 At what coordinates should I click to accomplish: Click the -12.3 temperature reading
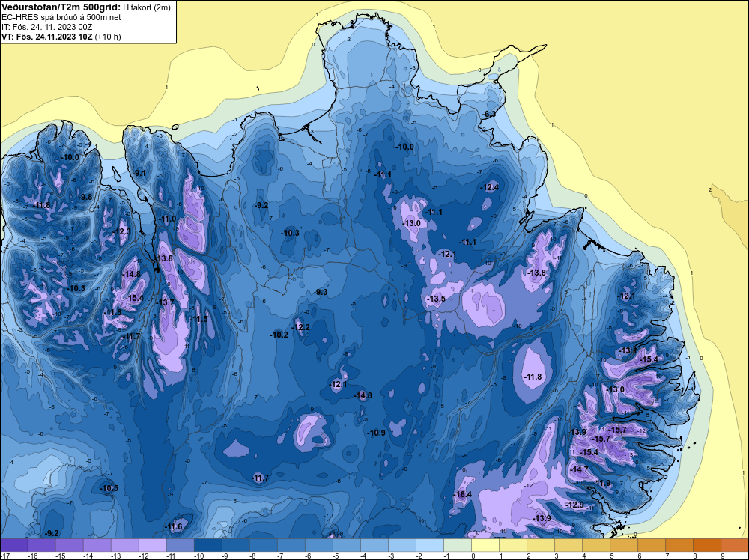coord(122,231)
